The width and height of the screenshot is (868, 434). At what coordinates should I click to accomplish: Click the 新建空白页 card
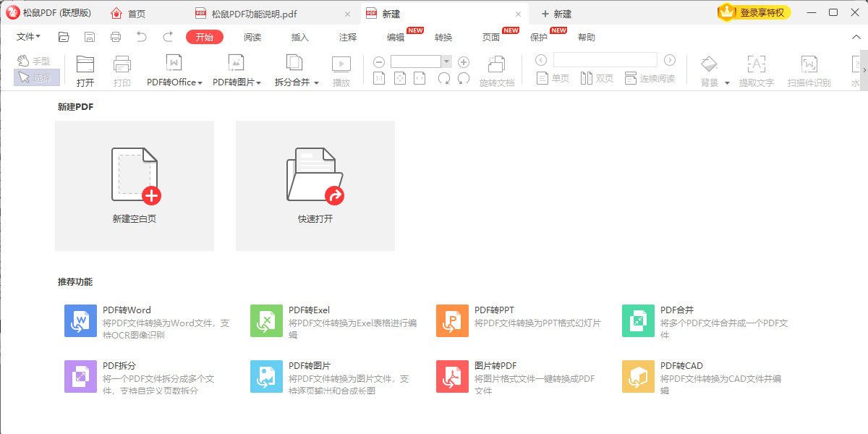click(x=135, y=186)
